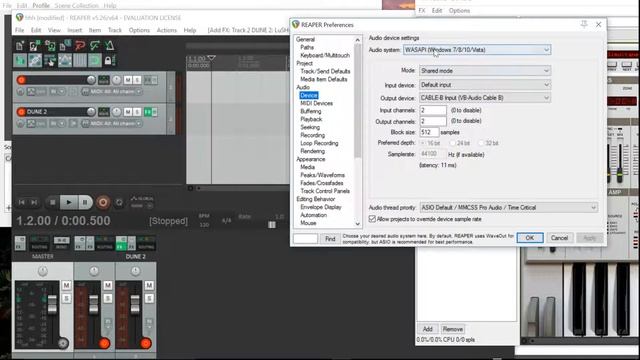Open the View menu in REAPER
Viewport: 640px width, 360px height.
(54, 30)
